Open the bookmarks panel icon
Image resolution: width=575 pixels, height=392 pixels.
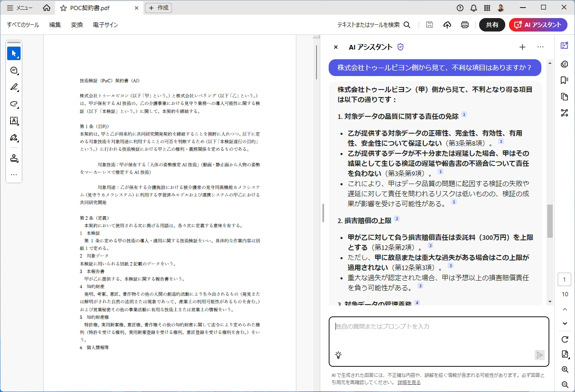[x=564, y=80]
